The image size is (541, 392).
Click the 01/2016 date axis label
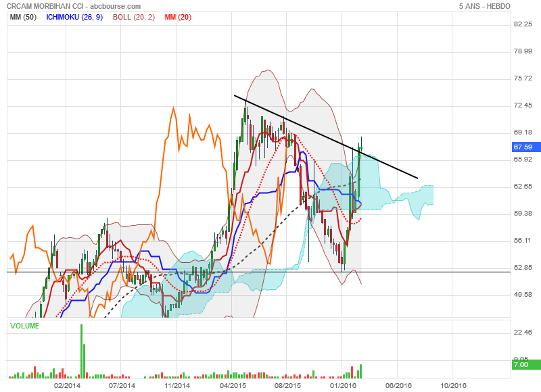pyautogui.click(x=343, y=385)
